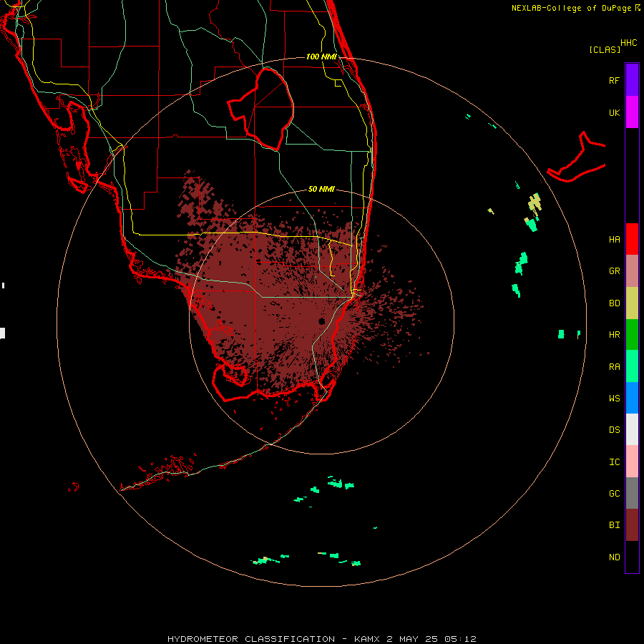
Task: Pick the mint green RA legend swatch
Action: 632,366
